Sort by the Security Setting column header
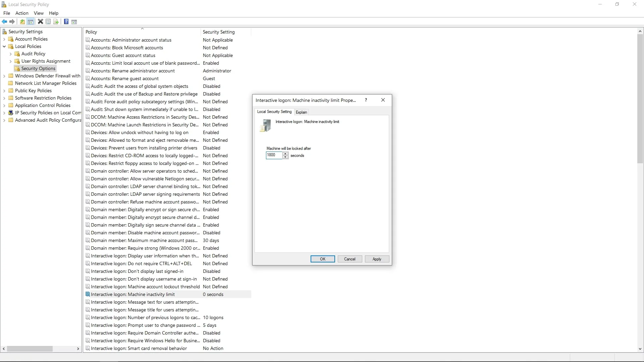 point(226,32)
